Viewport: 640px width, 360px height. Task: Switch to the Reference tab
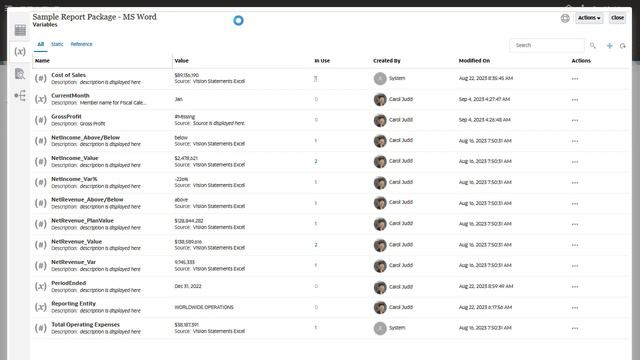point(81,44)
